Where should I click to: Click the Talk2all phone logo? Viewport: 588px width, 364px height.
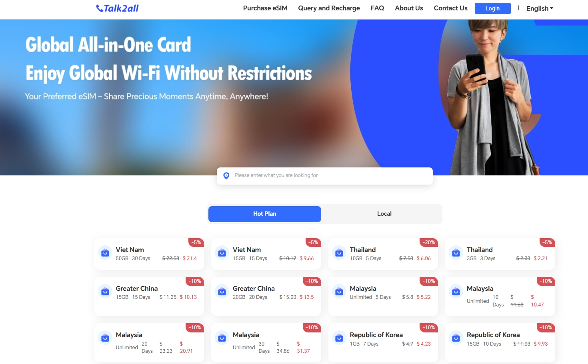click(x=117, y=8)
